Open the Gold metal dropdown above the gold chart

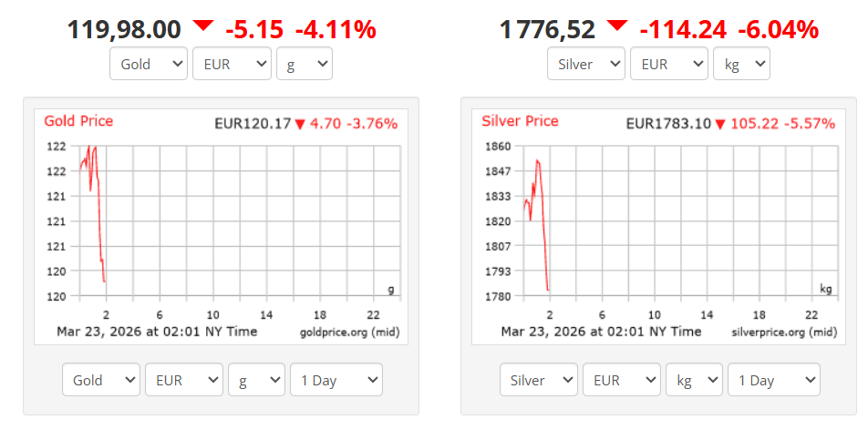[x=148, y=64]
